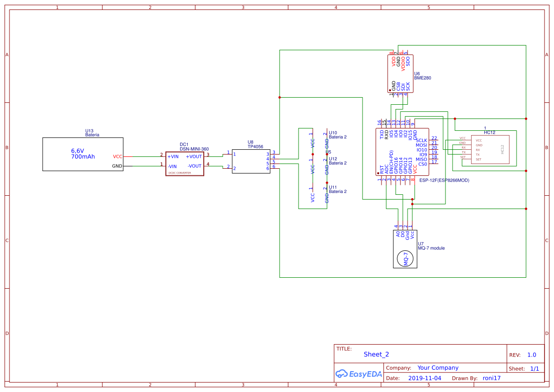Viewport: 554px width, 392px height.
Task: Click the HC12 radio module symbol
Action: (x=491, y=148)
